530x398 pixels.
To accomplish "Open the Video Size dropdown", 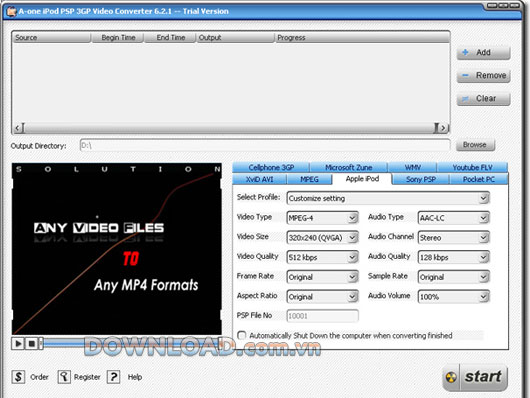I will [322, 237].
